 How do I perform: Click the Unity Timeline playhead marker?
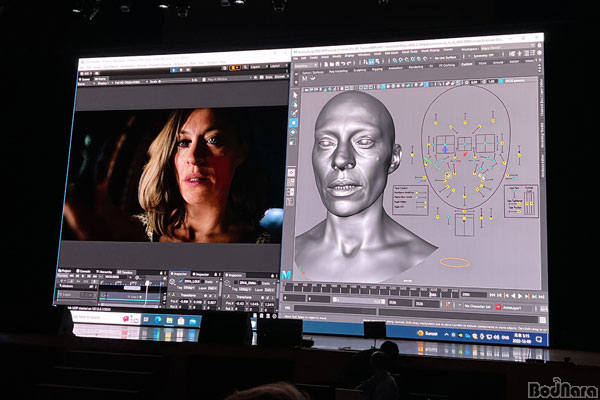coord(147,284)
